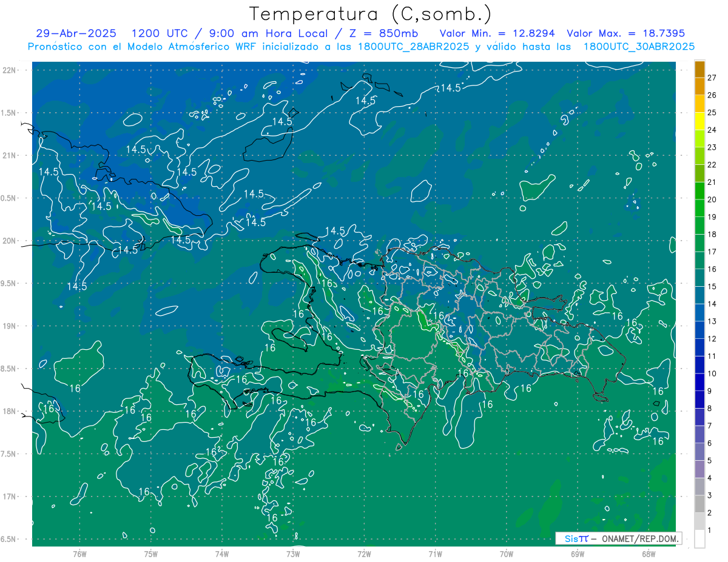Click the green colorbar swatch between 19 and 20

point(699,209)
